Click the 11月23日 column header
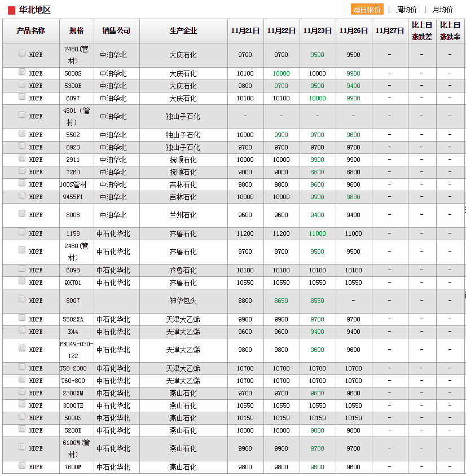Screen dimensions: 466x476 click(x=318, y=30)
